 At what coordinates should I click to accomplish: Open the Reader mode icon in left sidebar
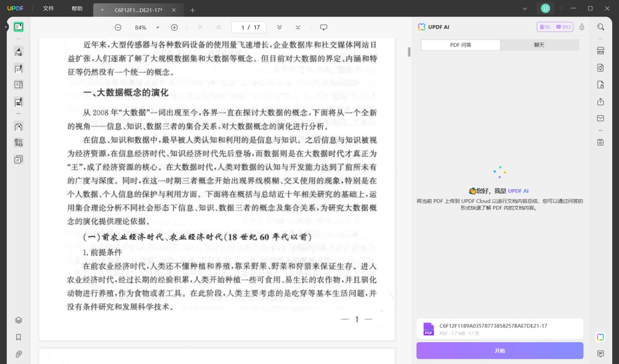(x=19, y=27)
